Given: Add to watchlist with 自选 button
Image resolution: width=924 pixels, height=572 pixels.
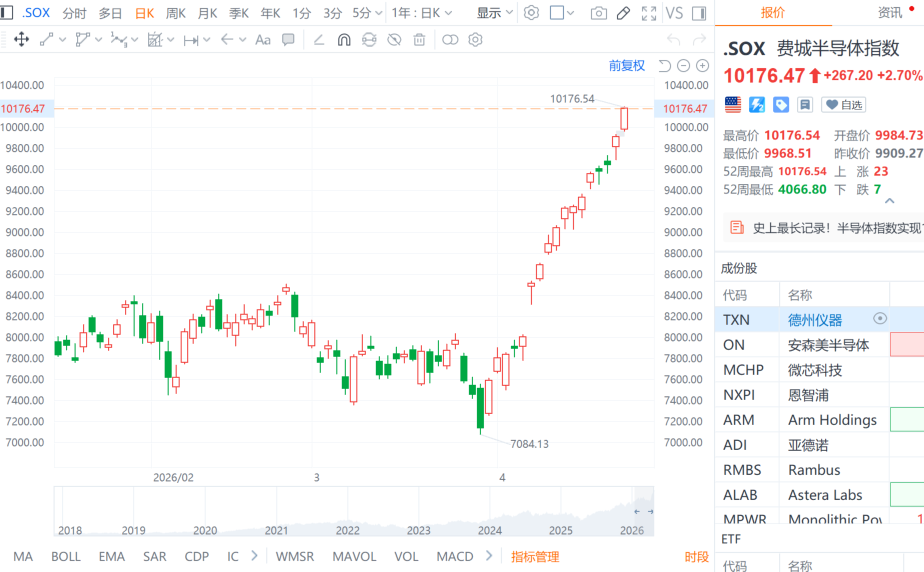Looking at the screenshot, I should point(844,104).
